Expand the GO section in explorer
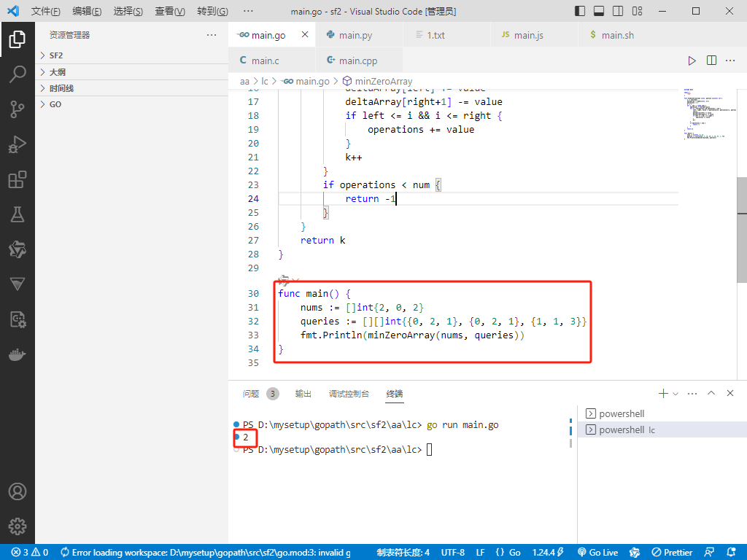This screenshot has height=560, width=747. click(x=131, y=104)
